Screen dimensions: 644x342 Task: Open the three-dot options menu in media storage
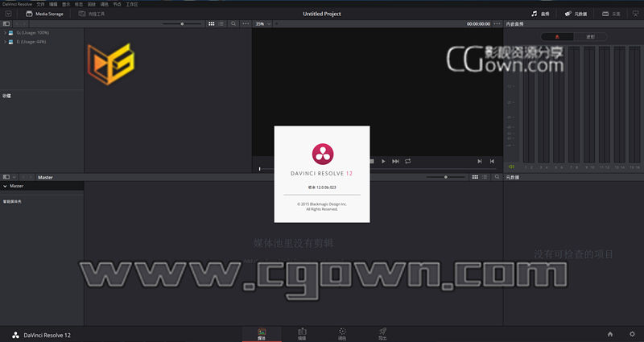coord(246,24)
